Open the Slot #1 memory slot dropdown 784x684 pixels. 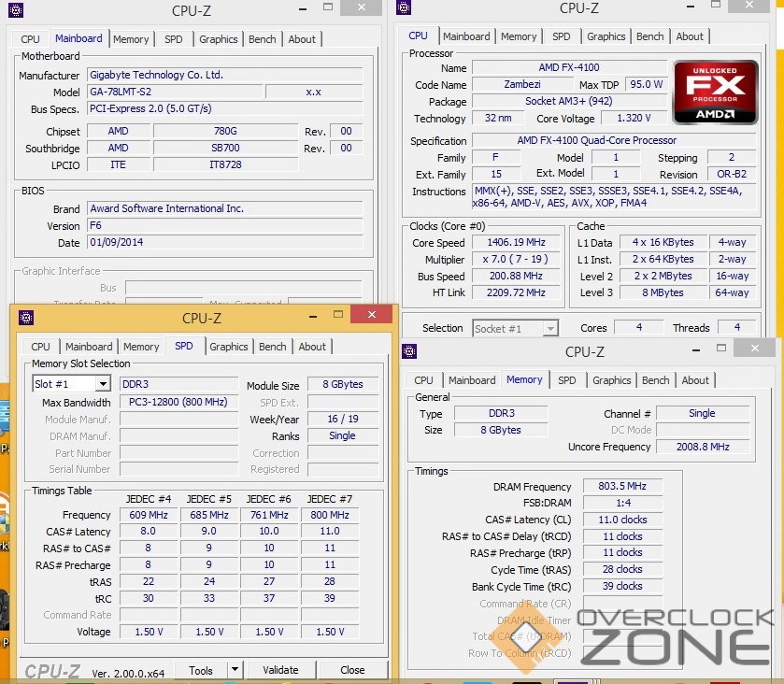click(x=72, y=383)
